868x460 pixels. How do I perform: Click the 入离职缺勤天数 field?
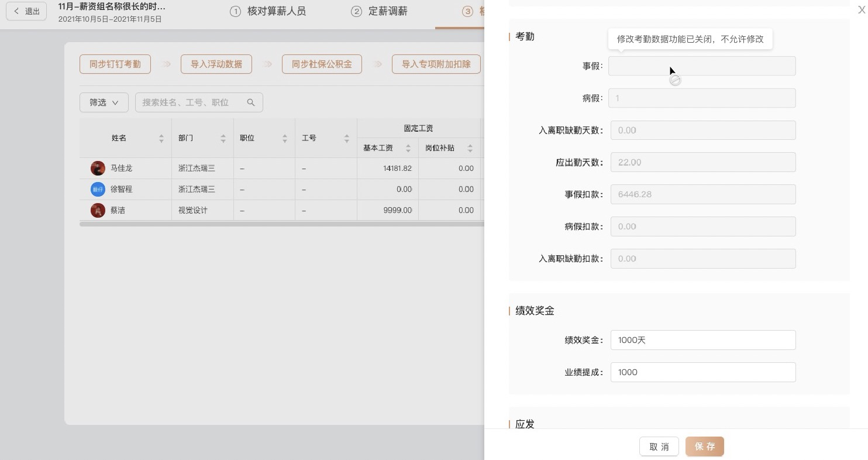(703, 130)
